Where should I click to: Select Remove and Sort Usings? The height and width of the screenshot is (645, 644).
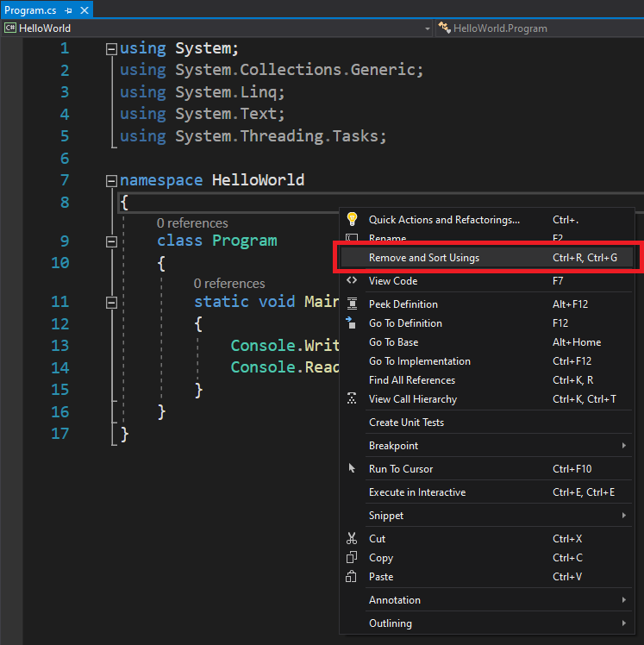pyautogui.click(x=424, y=257)
